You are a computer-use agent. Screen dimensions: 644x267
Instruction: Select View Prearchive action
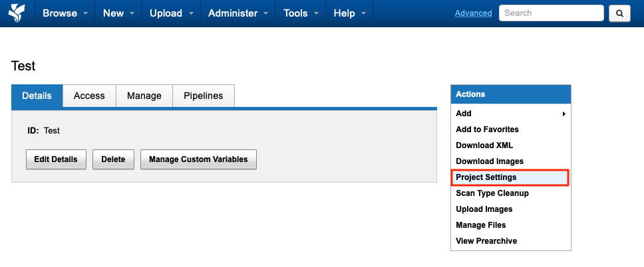pos(486,241)
